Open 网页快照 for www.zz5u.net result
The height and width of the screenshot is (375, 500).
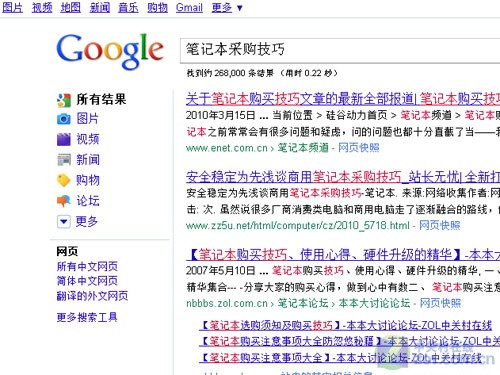coord(439,225)
